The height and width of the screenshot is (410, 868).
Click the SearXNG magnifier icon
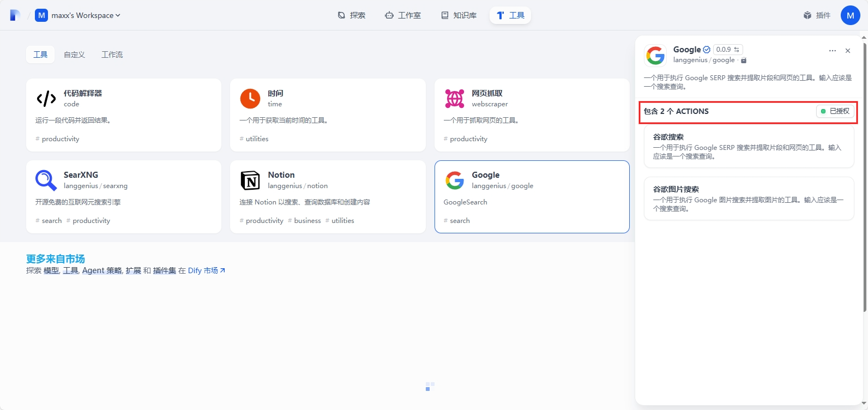point(46,180)
